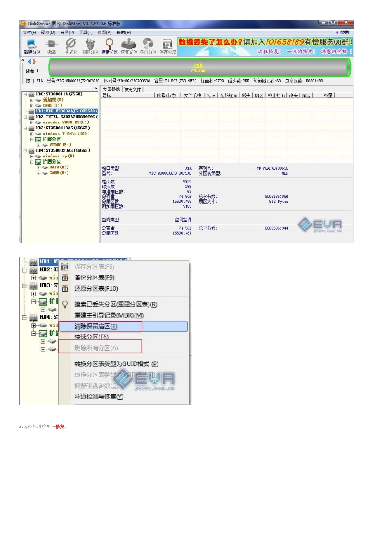Open the 硬盘(D) menu

coord(48,33)
